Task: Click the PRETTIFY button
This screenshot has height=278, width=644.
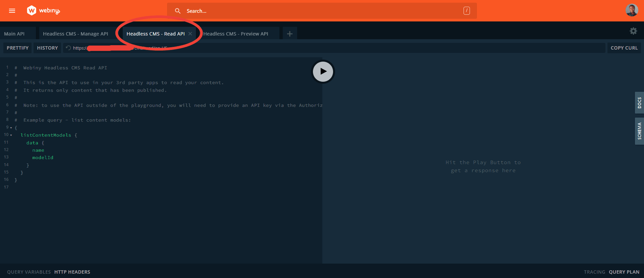Action: click(x=17, y=48)
